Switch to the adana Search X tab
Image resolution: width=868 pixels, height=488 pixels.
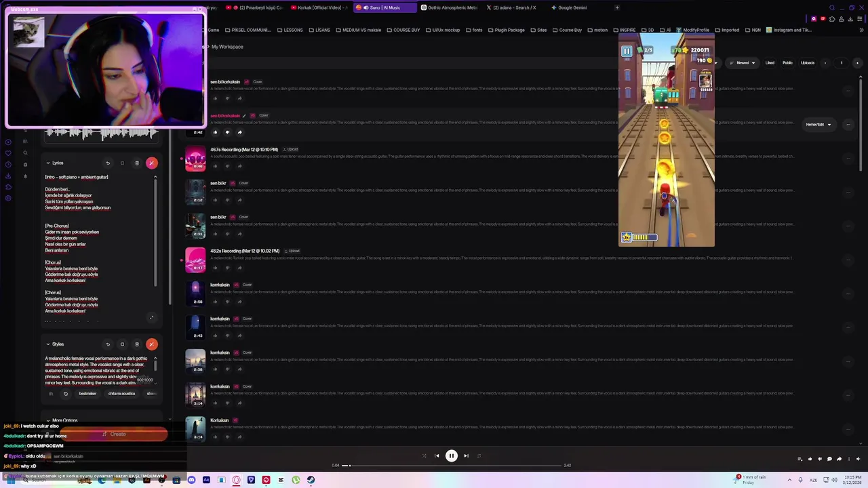(513, 7)
